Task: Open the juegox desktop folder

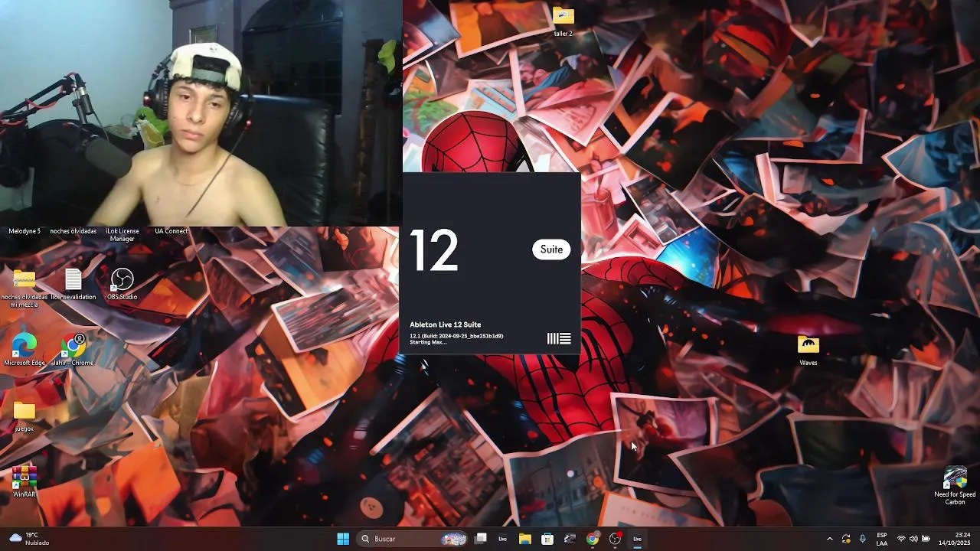Action: pos(24,416)
